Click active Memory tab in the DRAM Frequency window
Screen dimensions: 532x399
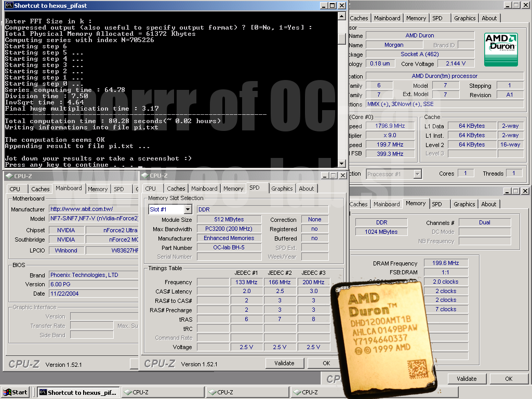tap(416, 204)
